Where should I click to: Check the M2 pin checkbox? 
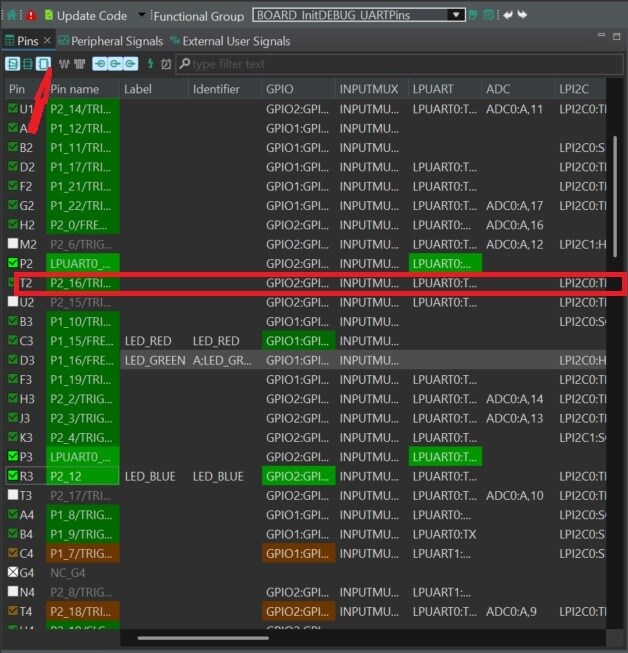pos(13,243)
